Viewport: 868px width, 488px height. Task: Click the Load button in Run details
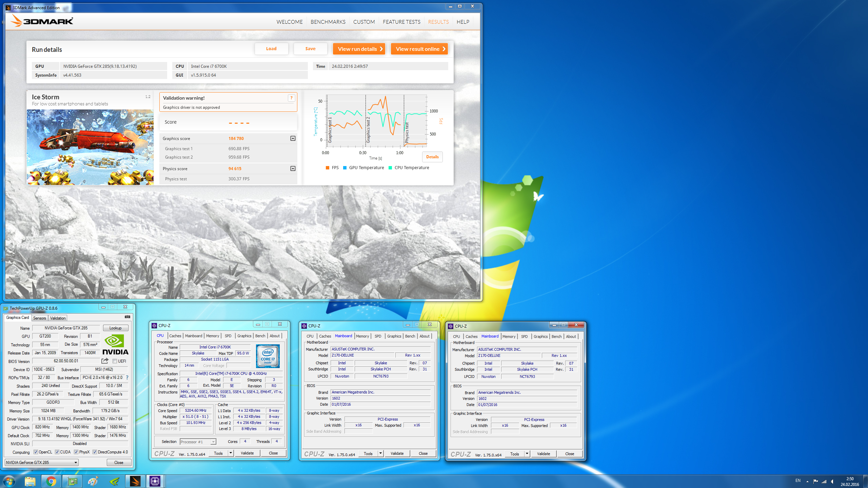[x=271, y=49]
